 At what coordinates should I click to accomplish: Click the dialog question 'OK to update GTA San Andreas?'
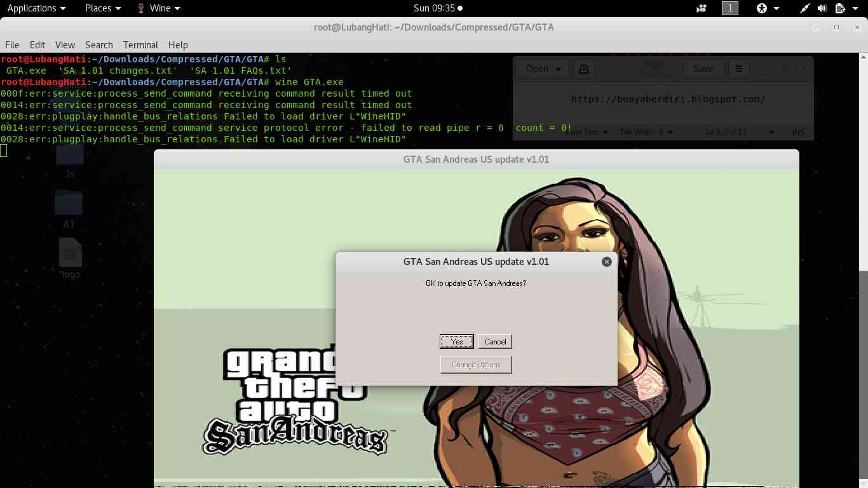[x=476, y=283]
